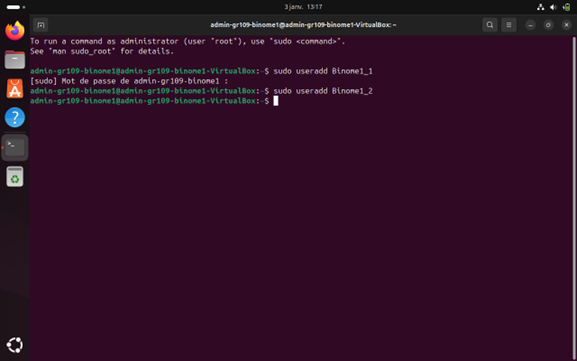The width and height of the screenshot is (577, 361).
Task: Click the Activities workspace indicator
Action: tap(15, 7)
